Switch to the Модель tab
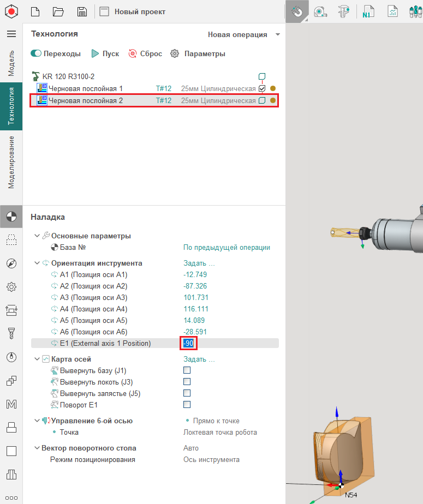Image resolution: width=423 pixels, height=504 pixels. pyautogui.click(x=11, y=63)
